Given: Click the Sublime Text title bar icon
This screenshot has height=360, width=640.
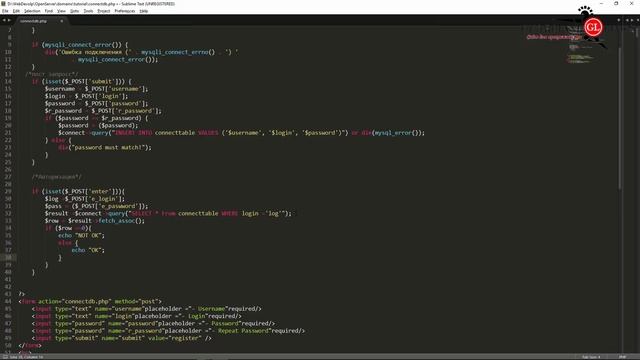Looking at the screenshot, I should coord(4,4).
